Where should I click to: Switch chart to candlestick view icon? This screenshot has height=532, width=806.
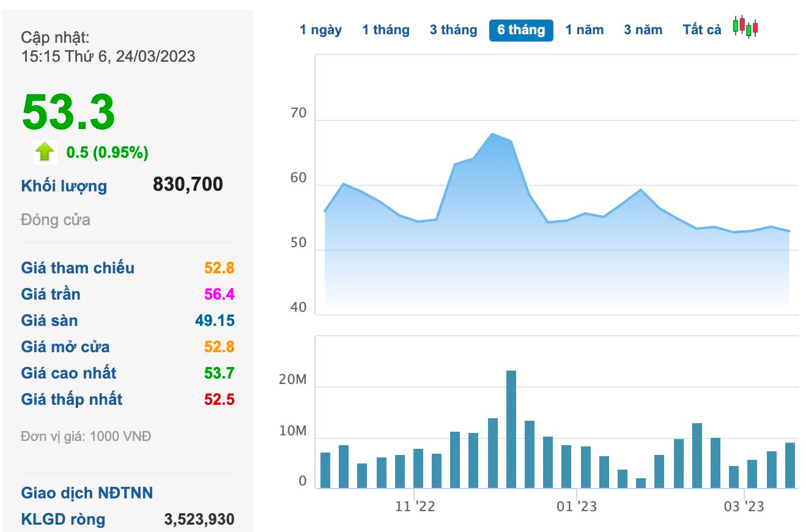coord(745,27)
